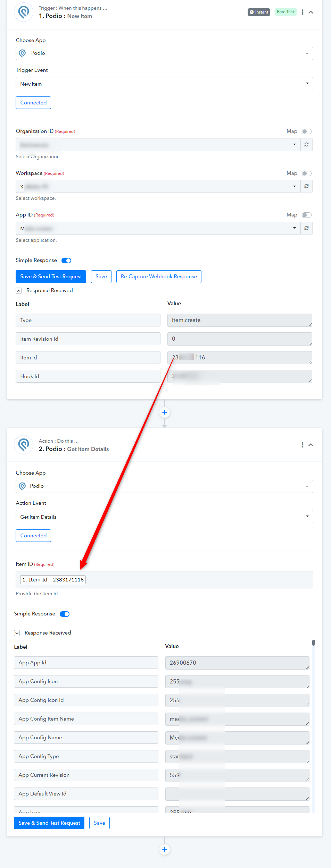Click the Free Task badge
331x868 pixels.
(286, 12)
